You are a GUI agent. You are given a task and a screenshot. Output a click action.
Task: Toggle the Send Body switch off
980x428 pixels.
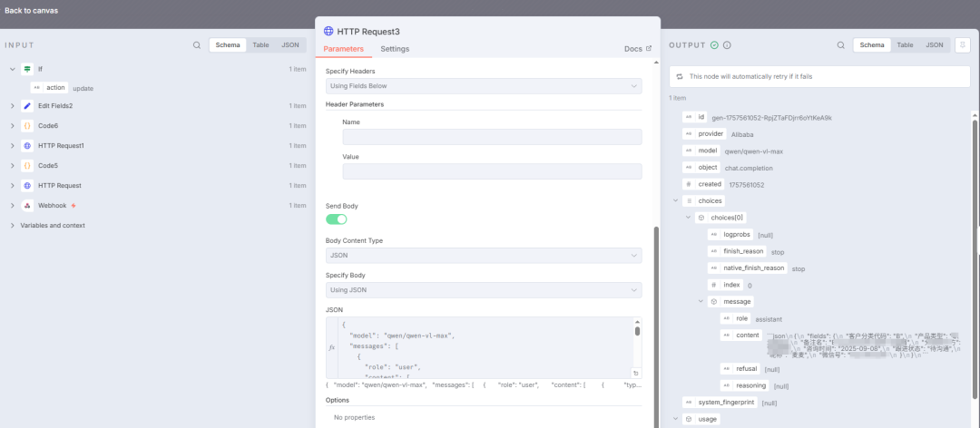coord(336,219)
